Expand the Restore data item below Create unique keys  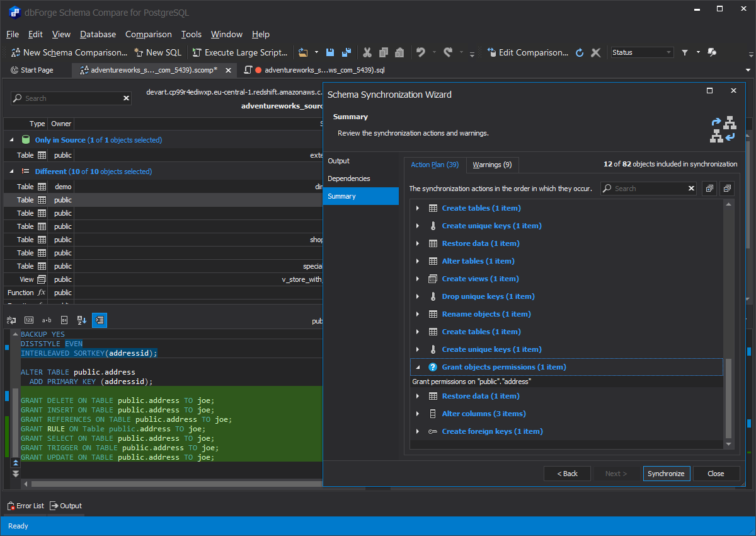418,243
